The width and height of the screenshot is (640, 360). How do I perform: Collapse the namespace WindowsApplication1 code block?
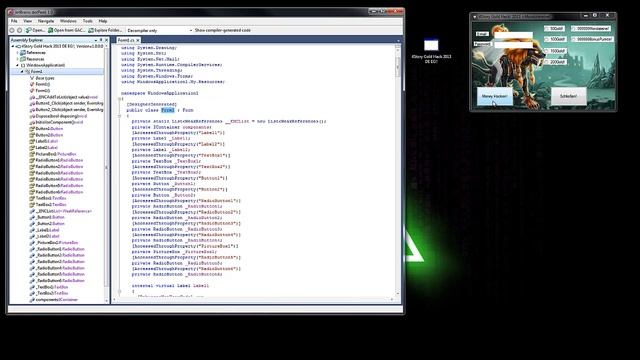coord(120,99)
